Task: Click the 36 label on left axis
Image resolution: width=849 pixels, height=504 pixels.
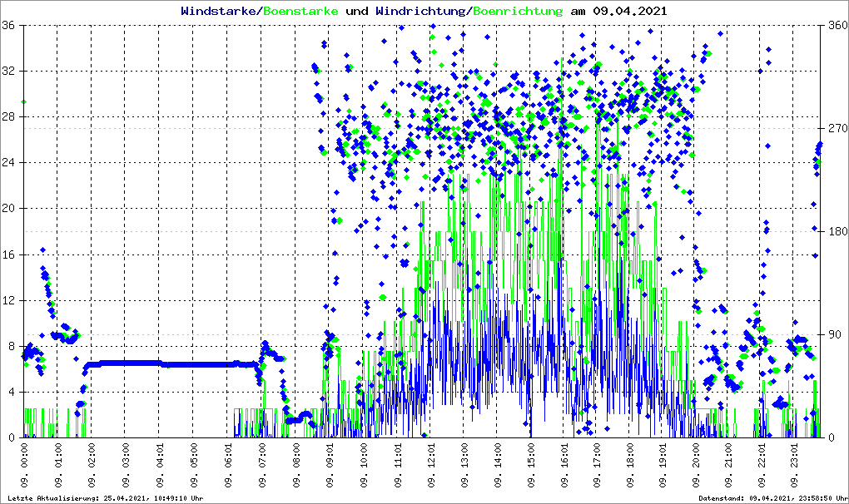Action: tap(10, 25)
